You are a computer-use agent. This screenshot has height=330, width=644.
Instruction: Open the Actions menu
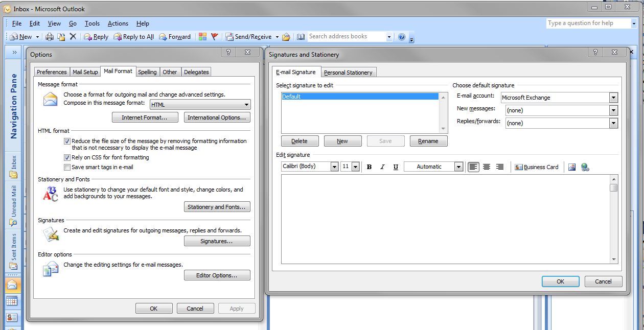[118, 23]
